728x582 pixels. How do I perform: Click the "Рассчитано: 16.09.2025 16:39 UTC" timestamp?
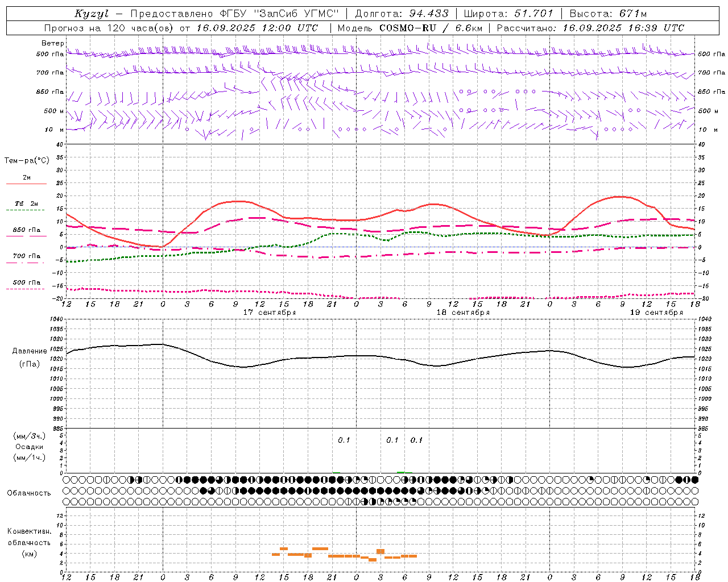pos(590,28)
